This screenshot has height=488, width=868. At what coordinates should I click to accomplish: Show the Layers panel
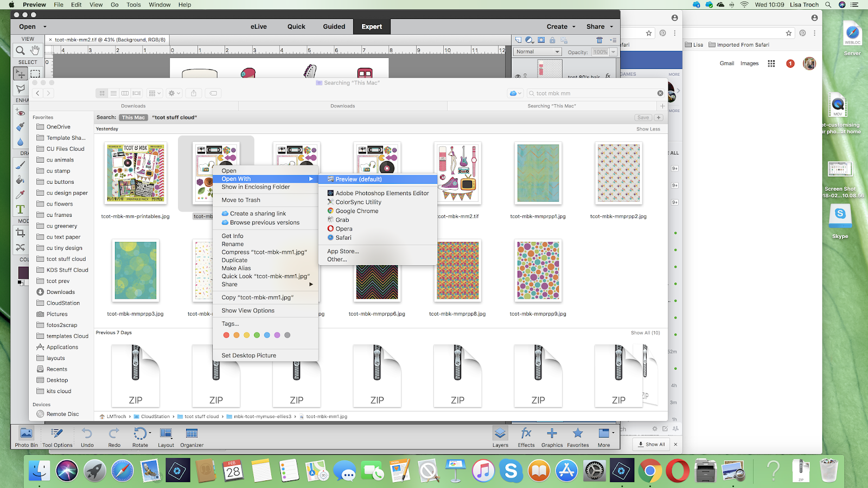[500, 437]
